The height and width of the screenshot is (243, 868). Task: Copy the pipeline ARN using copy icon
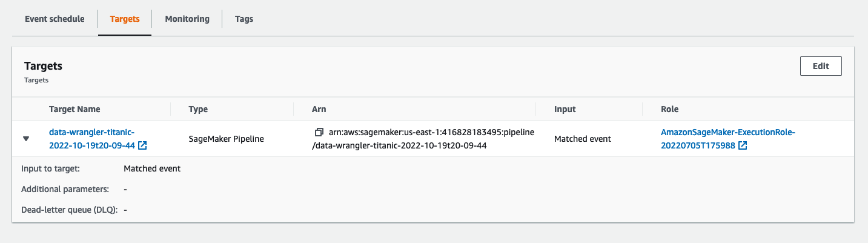tap(319, 132)
